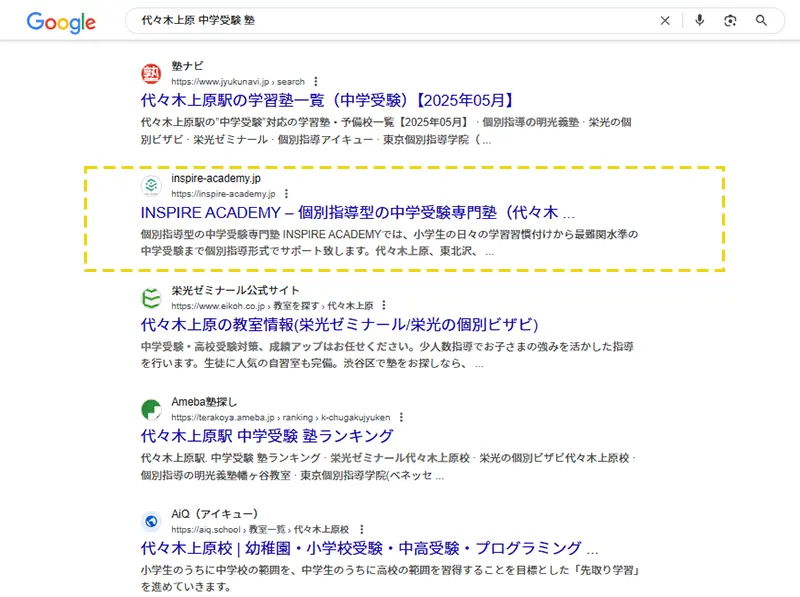Open more options for the jyukunavi.jp result
The width and height of the screenshot is (800, 597).
(316, 82)
